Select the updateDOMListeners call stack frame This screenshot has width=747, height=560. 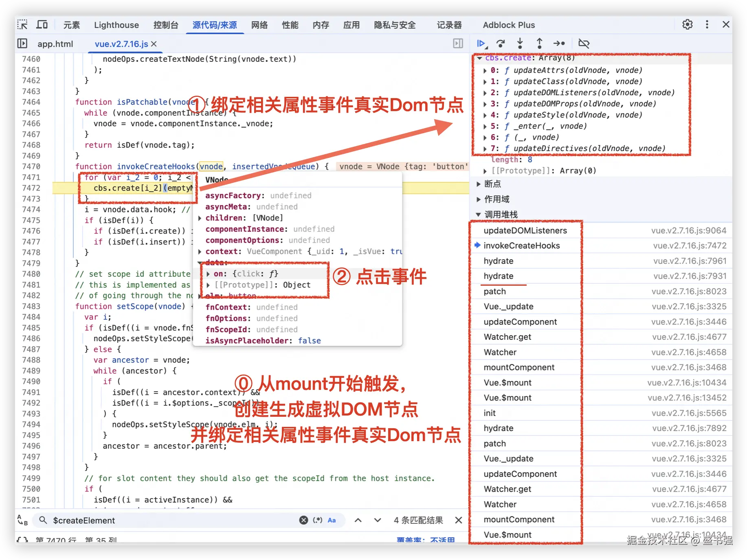(x=525, y=231)
